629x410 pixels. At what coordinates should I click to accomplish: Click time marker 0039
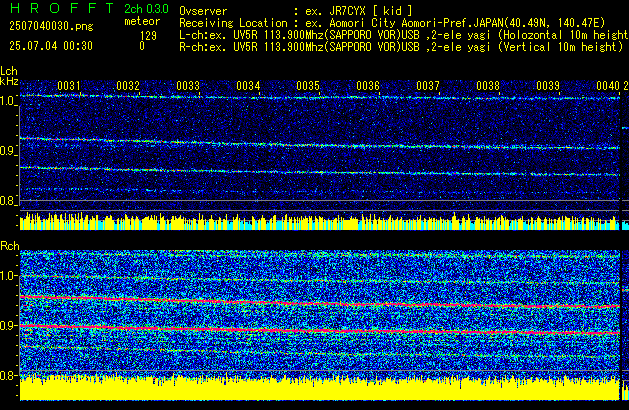(548, 86)
